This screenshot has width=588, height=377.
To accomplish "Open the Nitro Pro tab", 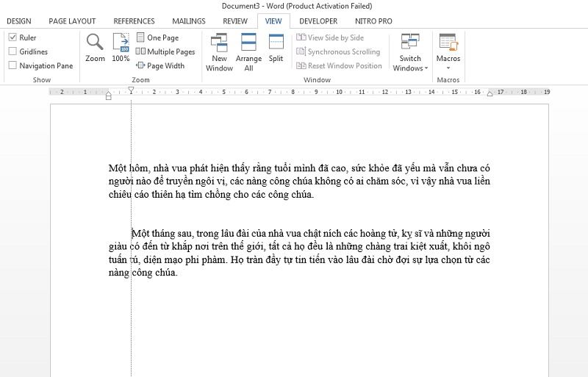I will [x=373, y=21].
